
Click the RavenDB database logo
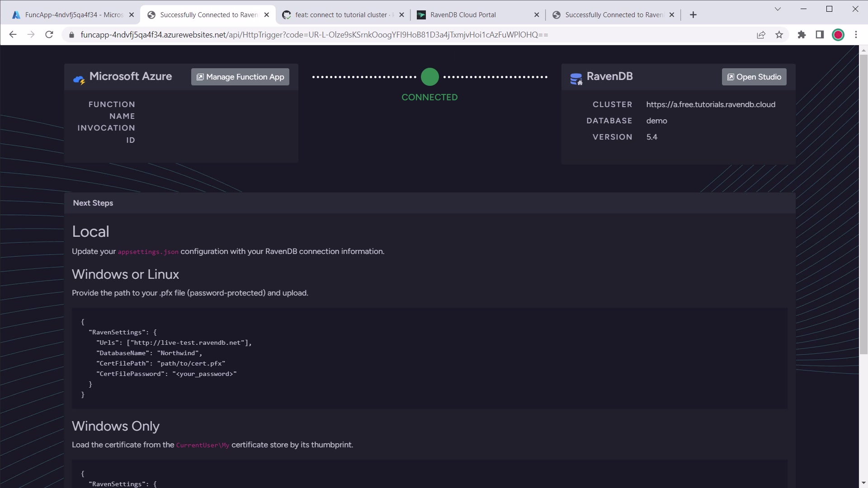click(x=576, y=79)
